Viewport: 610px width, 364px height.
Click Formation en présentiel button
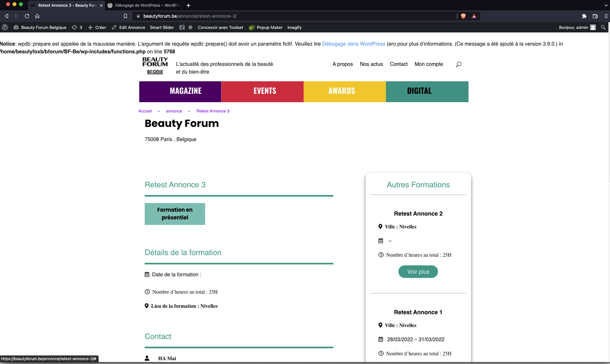tap(175, 214)
